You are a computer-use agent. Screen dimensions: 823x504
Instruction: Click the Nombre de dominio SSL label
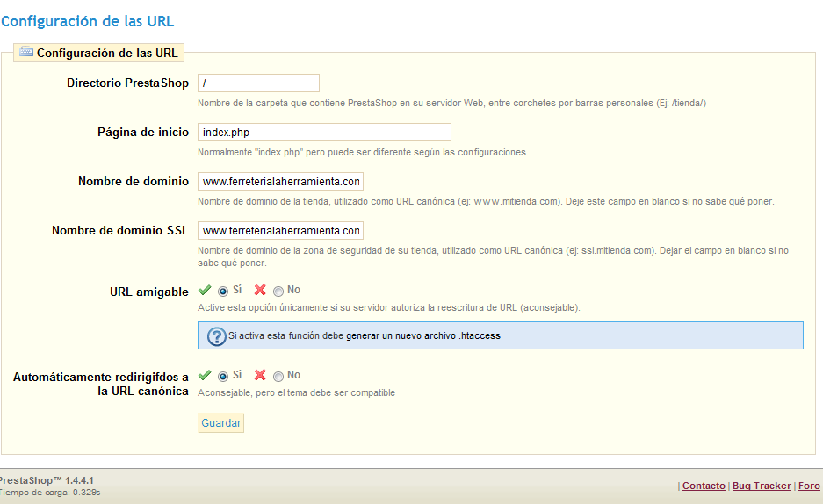pyautogui.click(x=120, y=230)
